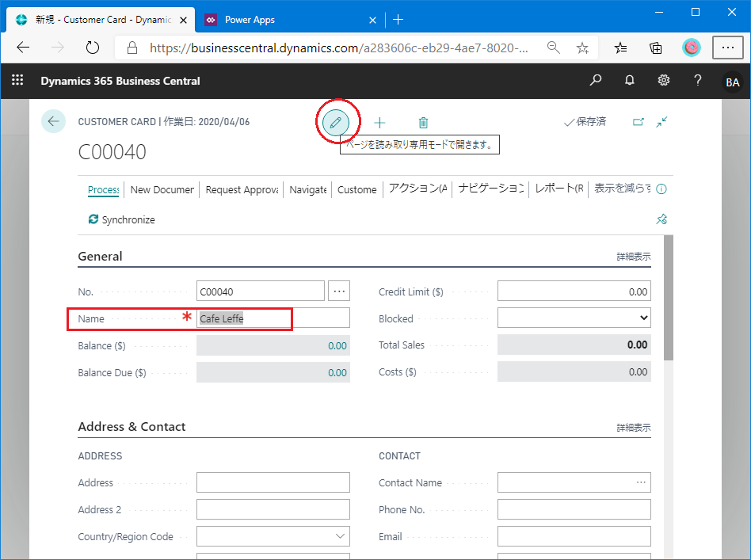This screenshot has height=560, width=751.
Task: Click balance ($) value 0.00 link
Action: click(x=337, y=346)
